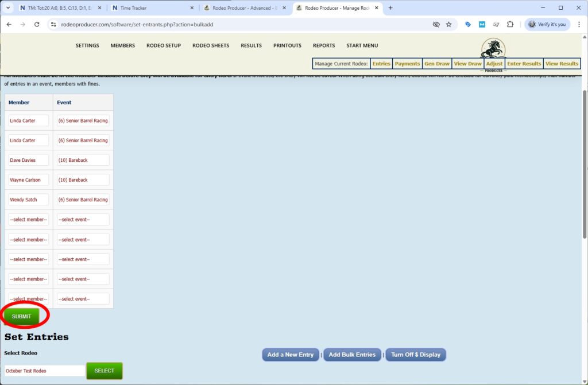Open Dave Davies' '(10) Bareback' event dropdown
The width and height of the screenshot is (588, 385).
(83, 160)
